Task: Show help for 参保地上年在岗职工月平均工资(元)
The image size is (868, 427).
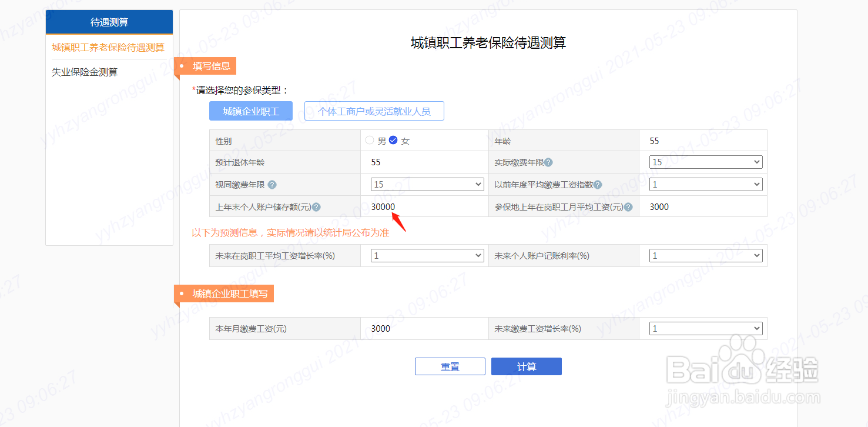Action: click(x=628, y=207)
